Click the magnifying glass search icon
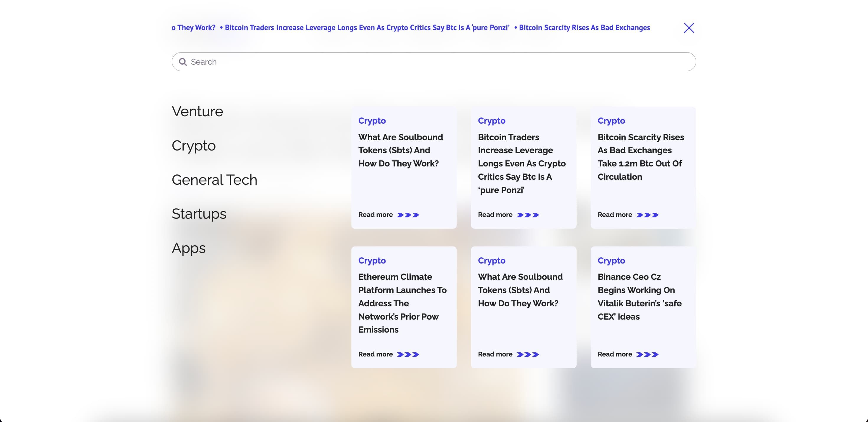The width and height of the screenshot is (868, 422). tap(183, 62)
